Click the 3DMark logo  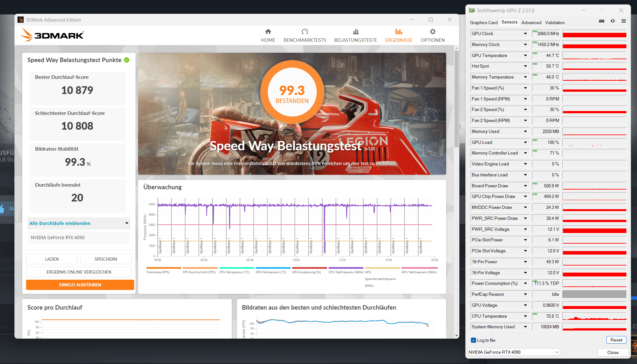click(x=52, y=34)
